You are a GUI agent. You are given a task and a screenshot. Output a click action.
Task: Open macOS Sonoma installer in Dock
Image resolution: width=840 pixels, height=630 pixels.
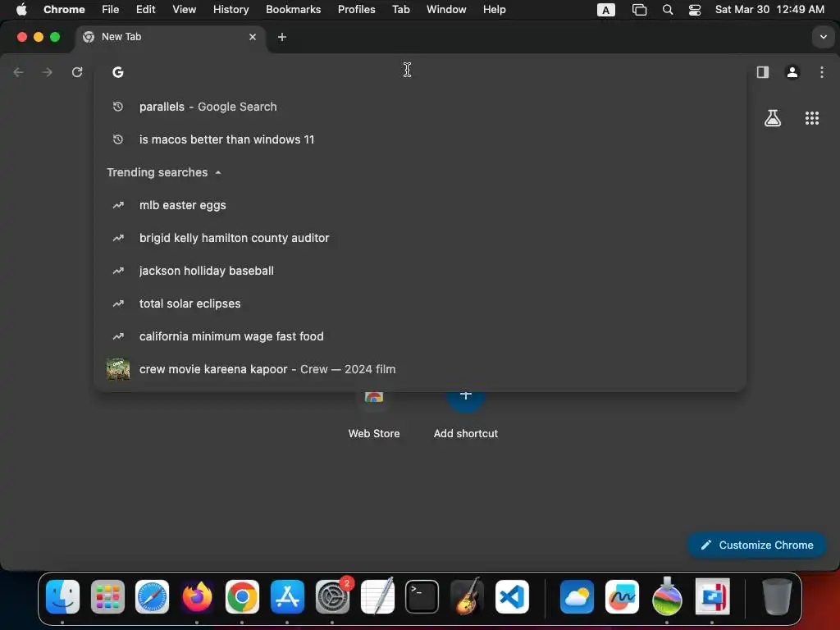click(667, 597)
